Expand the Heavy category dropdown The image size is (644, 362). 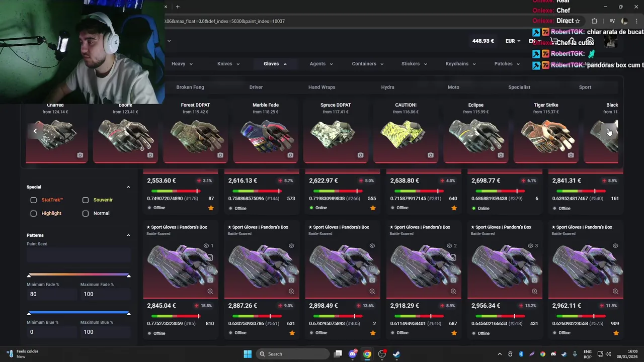(x=182, y=64)
